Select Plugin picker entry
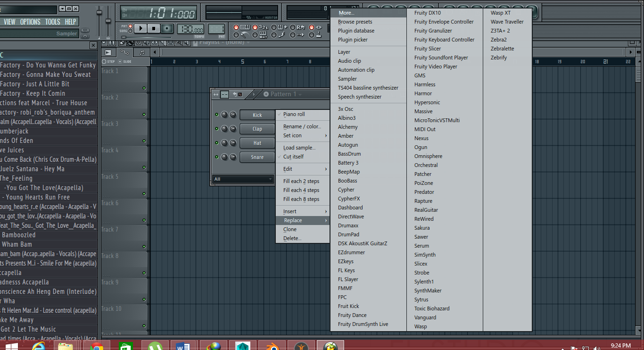This screenshot has width=644, height=350. coord(368,40)
